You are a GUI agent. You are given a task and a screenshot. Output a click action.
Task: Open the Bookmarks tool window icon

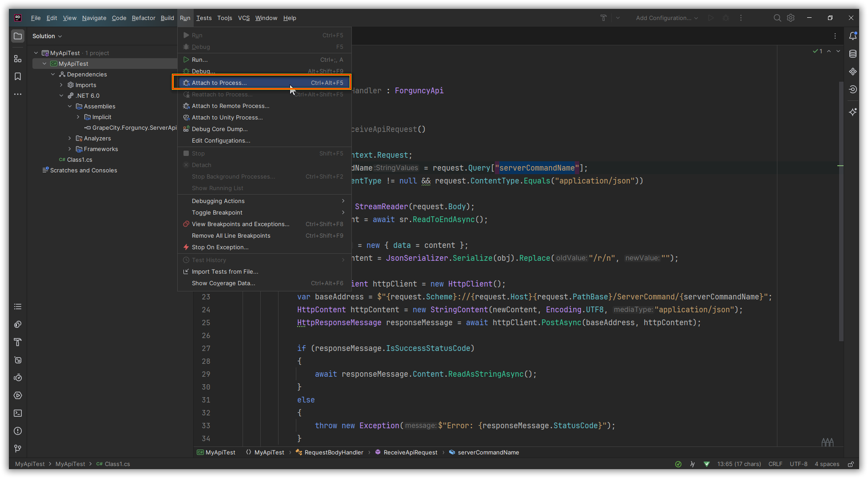pyautogui.click(x=18, y=76)
